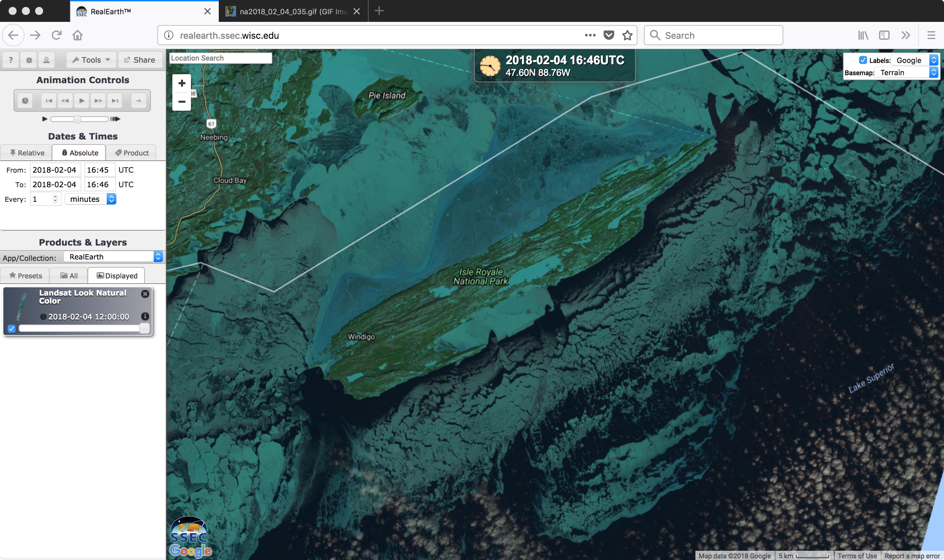Screen dimensions: 944x560
Task: Jump to last animation frame
Action: tap(115, 100)
